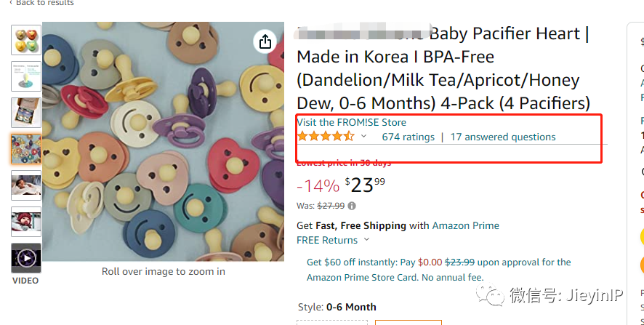The image size is (644, 325).
Task: Click the FREE Returns text link
Action: (x=327, y=240)
